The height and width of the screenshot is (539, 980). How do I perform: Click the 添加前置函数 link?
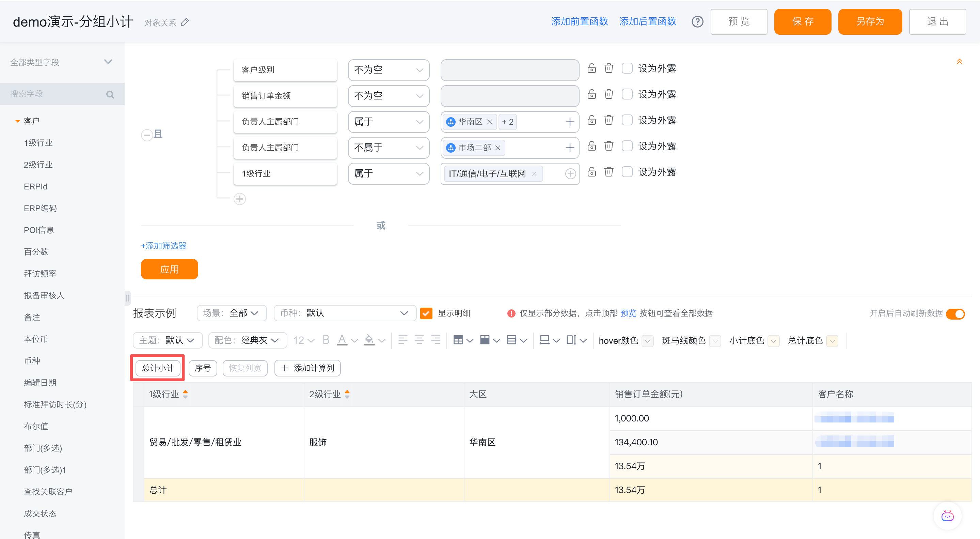pyautogui.click(x=580, y=22)
